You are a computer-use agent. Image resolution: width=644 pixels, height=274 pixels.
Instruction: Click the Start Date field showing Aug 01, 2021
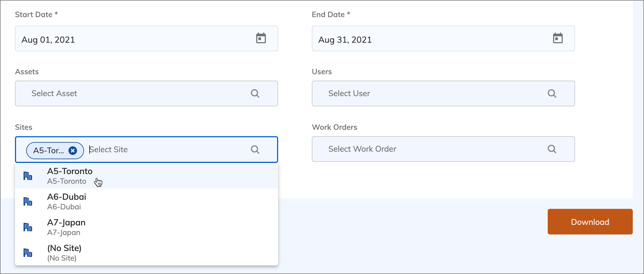coord(147,38)
